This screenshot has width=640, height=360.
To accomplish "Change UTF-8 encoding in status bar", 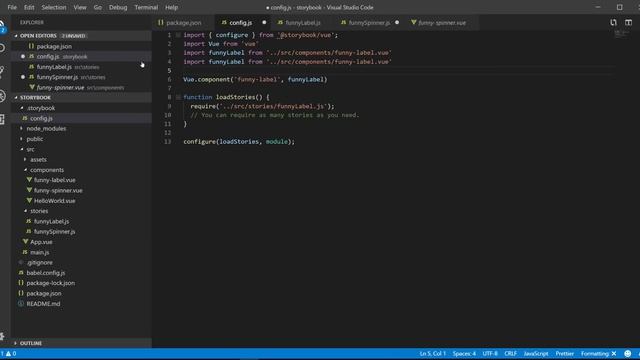I will (490, 353).
